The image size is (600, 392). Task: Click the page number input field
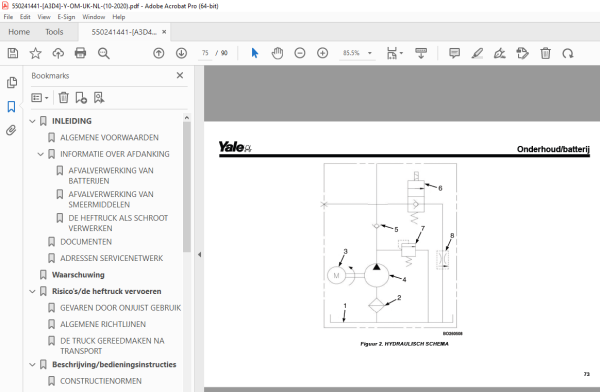point(205,53)
